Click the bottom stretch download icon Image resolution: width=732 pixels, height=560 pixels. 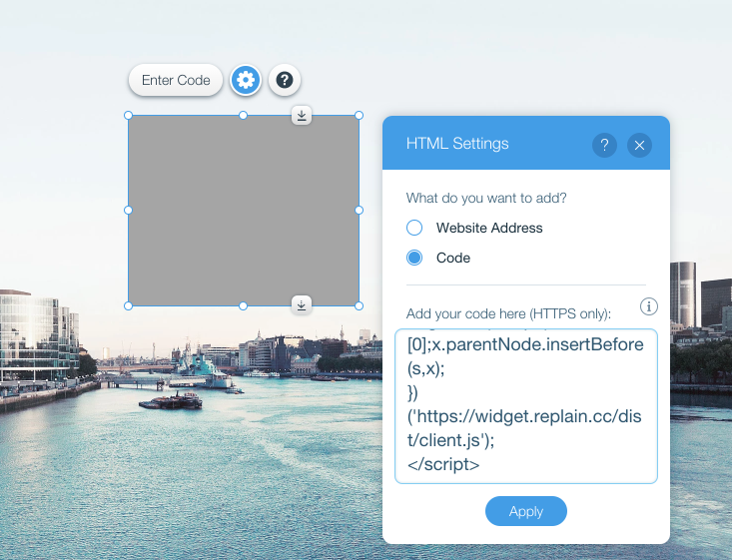(x=302, y=305)
